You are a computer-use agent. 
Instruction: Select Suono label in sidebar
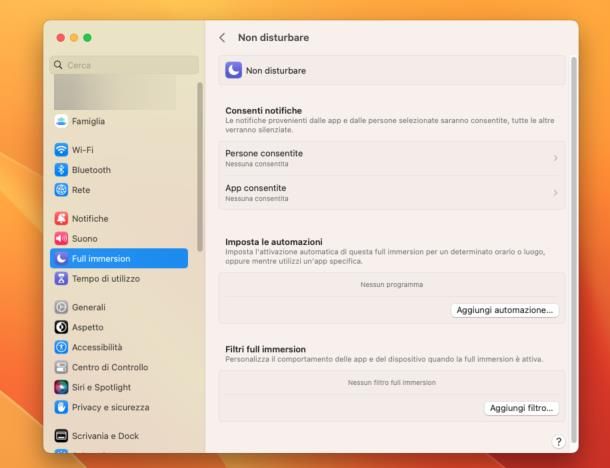coord(84,238)
